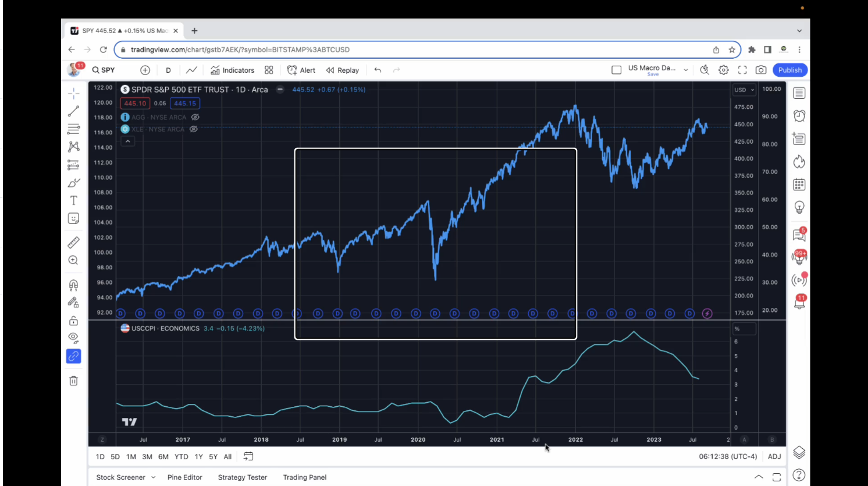Open the chats panel icon
The height and width of the screenshot is (486, 868).
(x=799, y=235)
